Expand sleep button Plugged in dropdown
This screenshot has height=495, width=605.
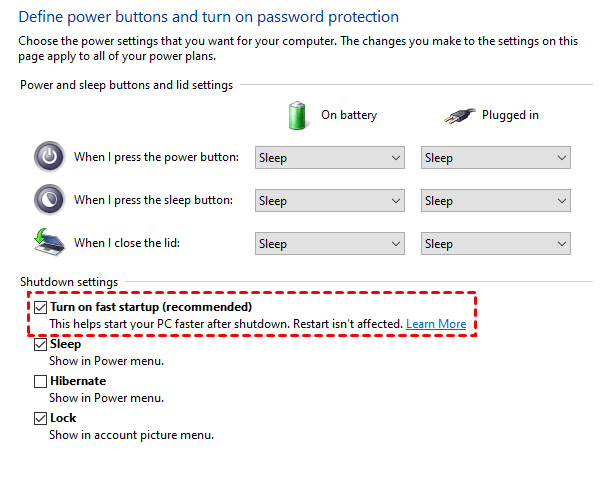pyautogui.click(x=495, y=201)
